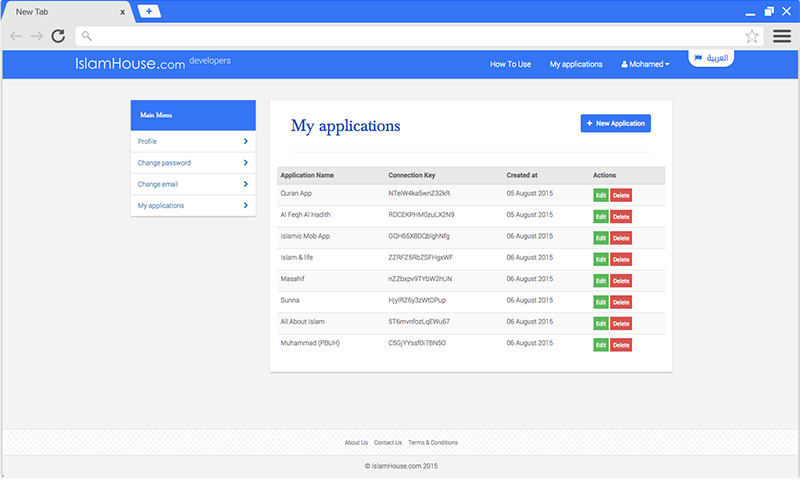Screen dimensions: 800x480
Task: Restore the browser window size
Action: (769, 11)
